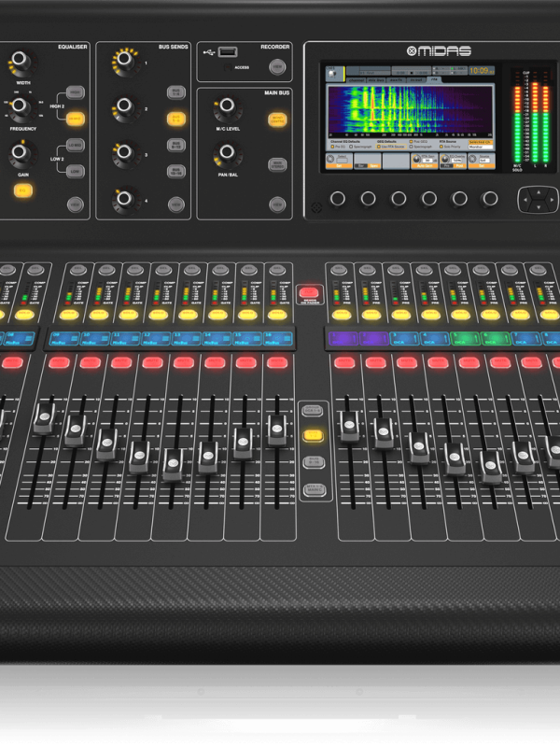Toggle the Mono Centre button in Main Bus
Image resolution: width=560 pixels, height=747 pixels.
point(277,119)
